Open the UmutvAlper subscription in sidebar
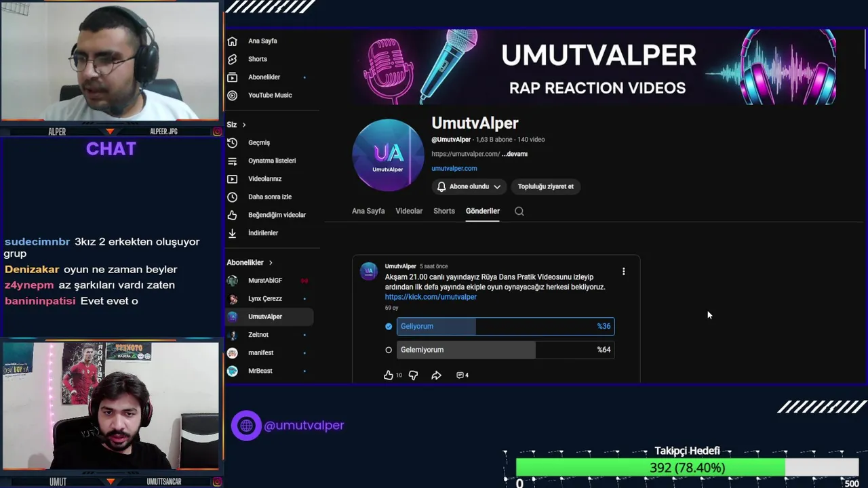868x488 pixels. (x=269, y=317)
